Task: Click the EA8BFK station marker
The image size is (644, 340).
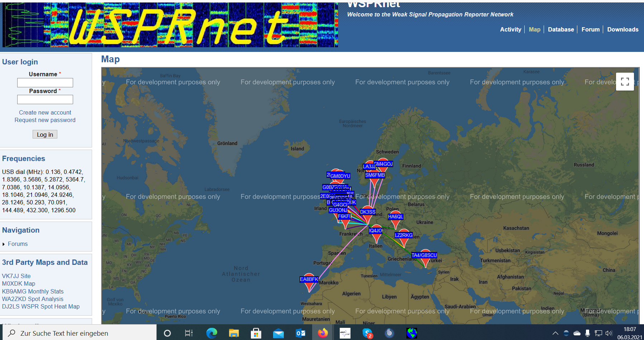Action: coord(309,283)
